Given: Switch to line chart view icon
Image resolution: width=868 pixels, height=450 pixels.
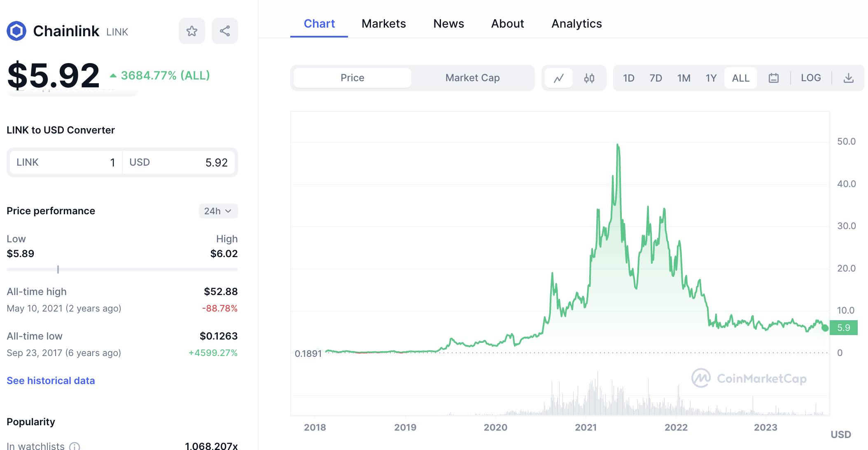Looking at the screenshot, I should pyautogui.click(x=559, y=78).
